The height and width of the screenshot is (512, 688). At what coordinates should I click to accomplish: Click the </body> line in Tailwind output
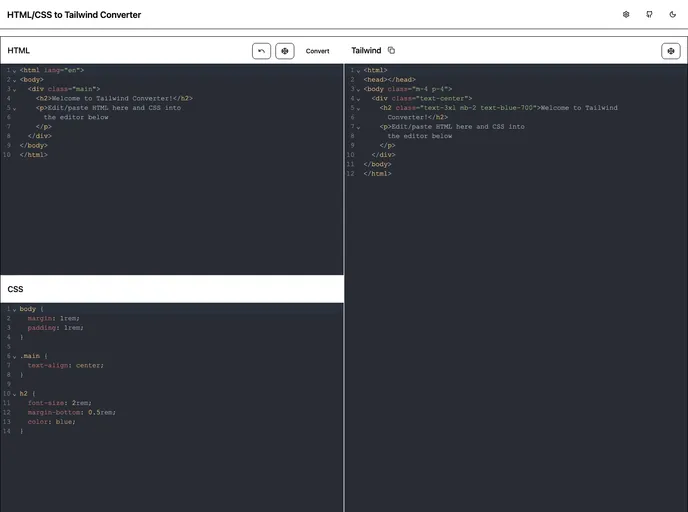tap(377, 164)
